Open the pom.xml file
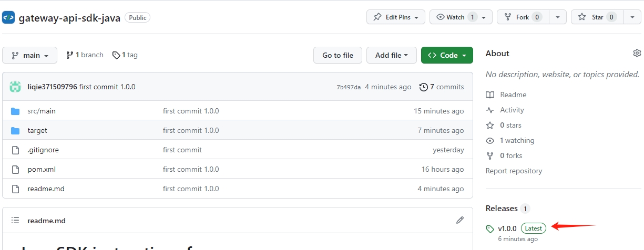The width and height of the screenshot is (644, 250). point(42,169)
